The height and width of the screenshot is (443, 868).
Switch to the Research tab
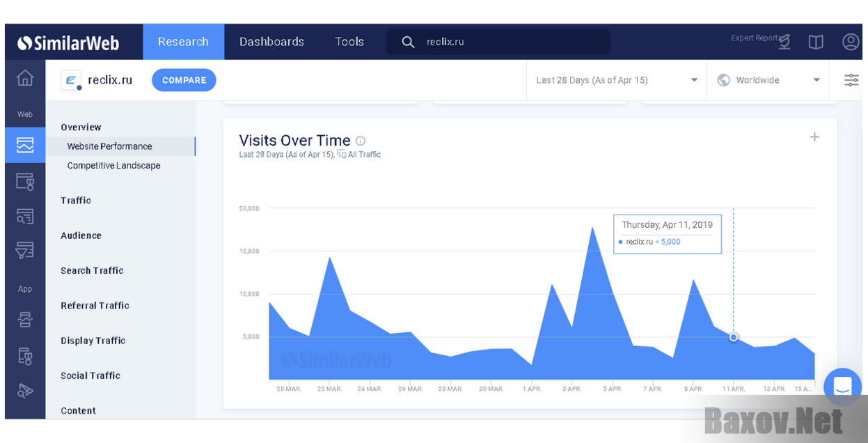point(183,42)
